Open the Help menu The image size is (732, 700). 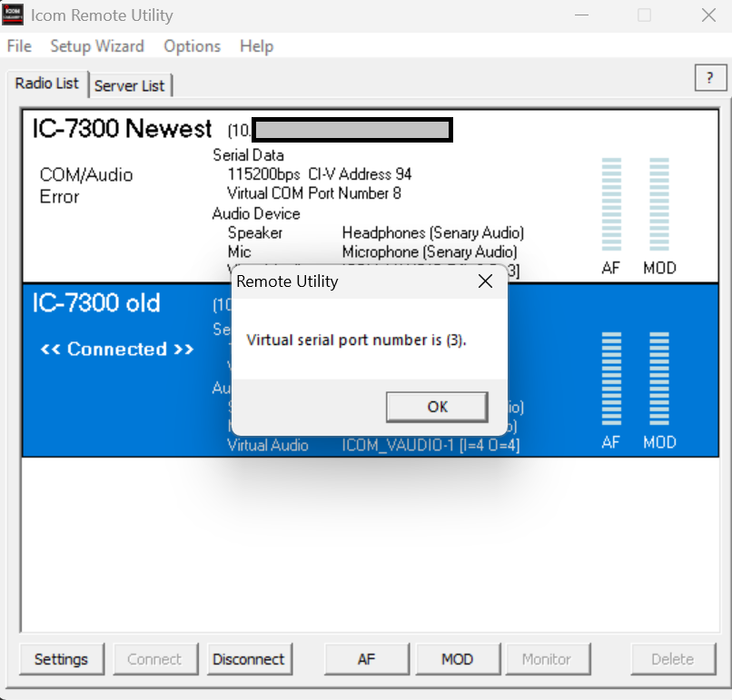click(x=256, y=46)
